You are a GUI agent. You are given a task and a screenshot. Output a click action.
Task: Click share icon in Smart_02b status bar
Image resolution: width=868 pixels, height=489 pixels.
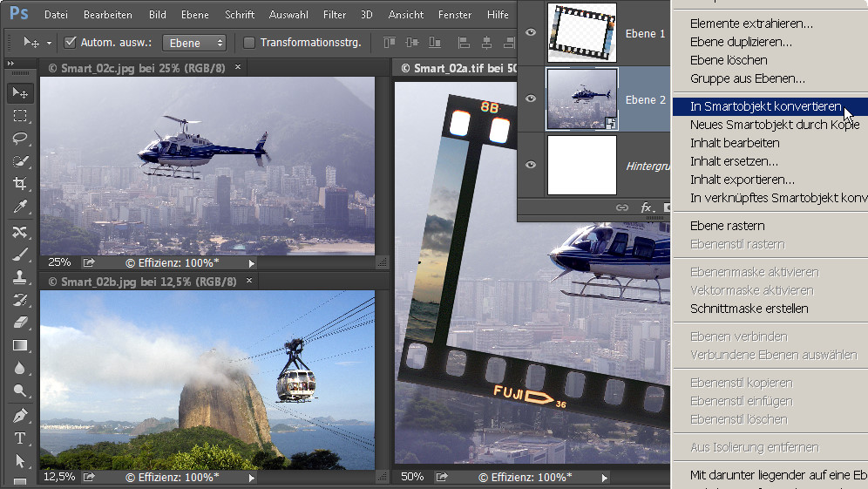click(89, 477)
